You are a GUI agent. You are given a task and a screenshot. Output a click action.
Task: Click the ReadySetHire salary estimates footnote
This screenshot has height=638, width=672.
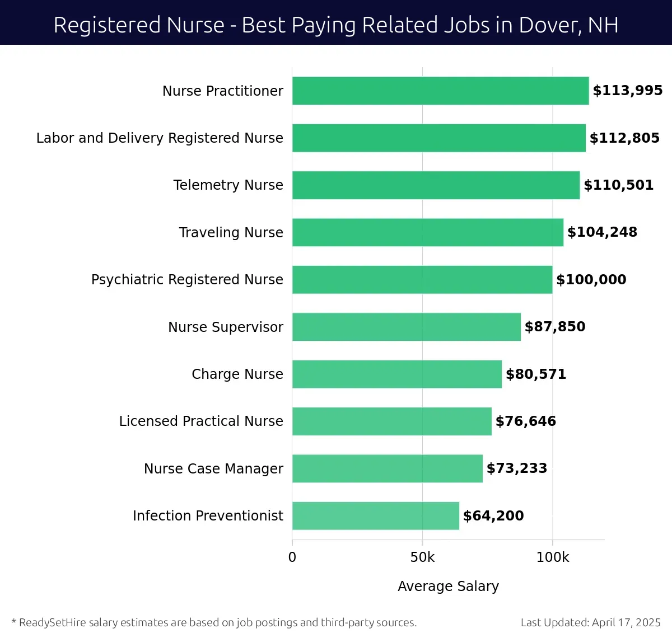(x=214, y=622)
